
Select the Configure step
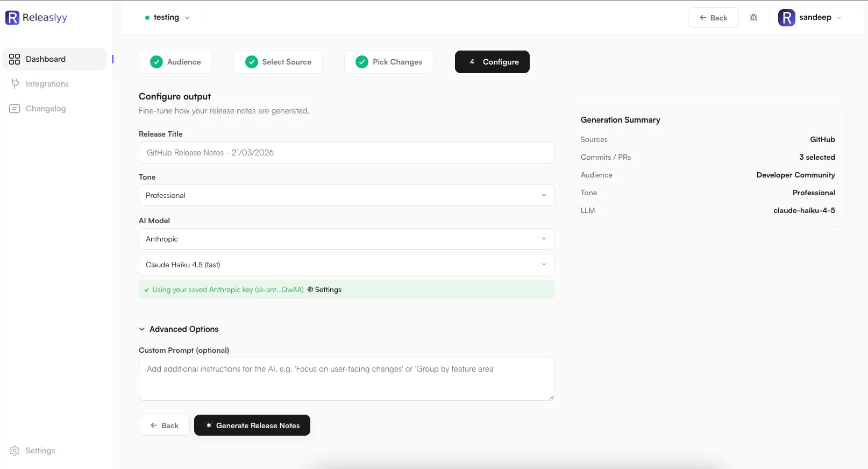coord(492,62)
